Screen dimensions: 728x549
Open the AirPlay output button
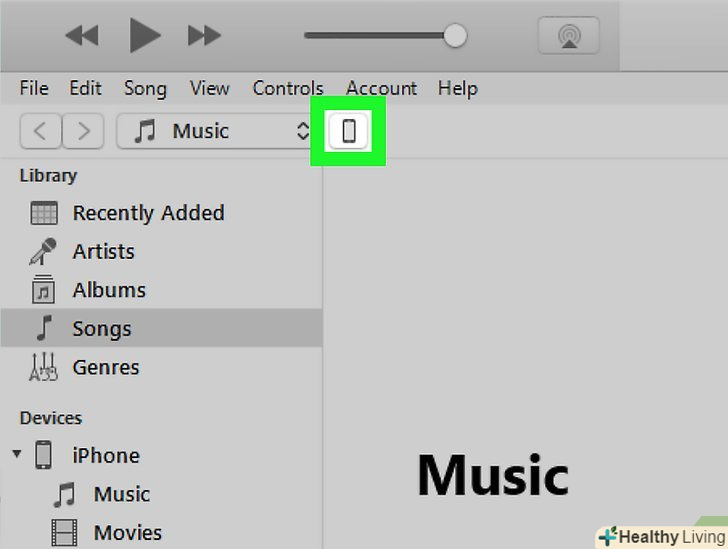tap(568, 36)
